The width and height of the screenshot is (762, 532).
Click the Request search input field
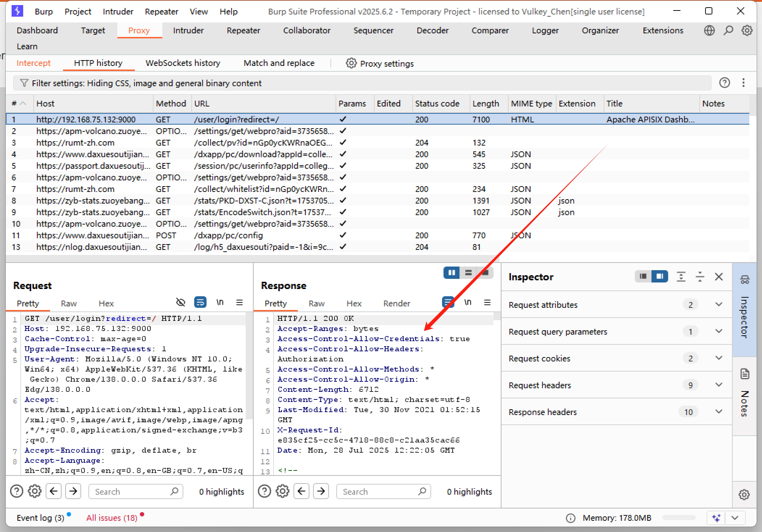coord(136,491)
